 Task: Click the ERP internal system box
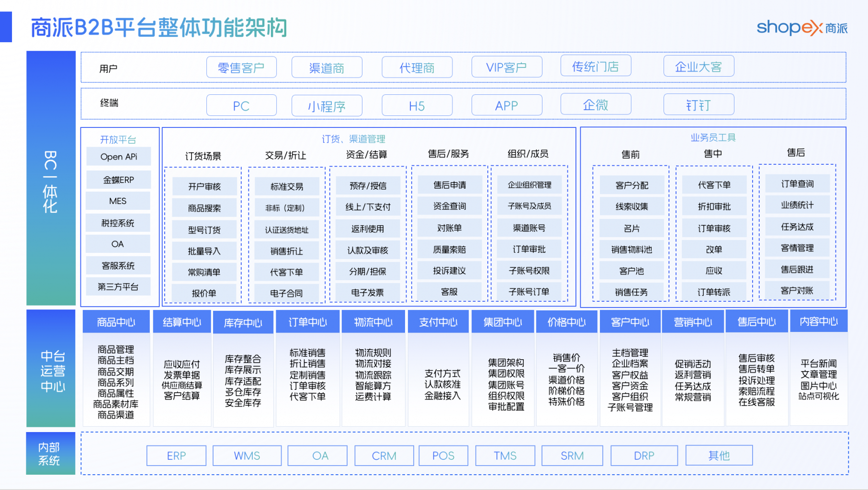[176, 456]
